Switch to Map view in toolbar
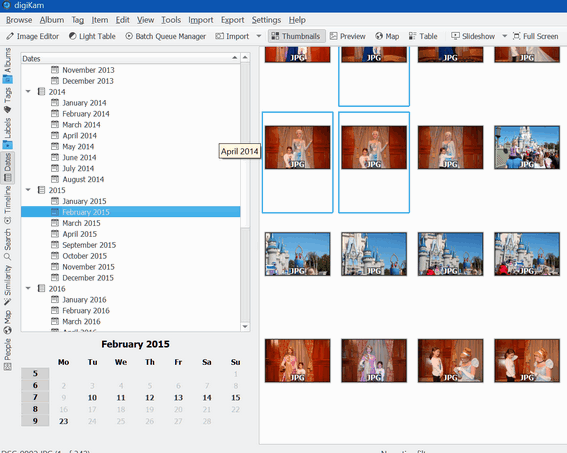567x453 pixels. [387, 36]
